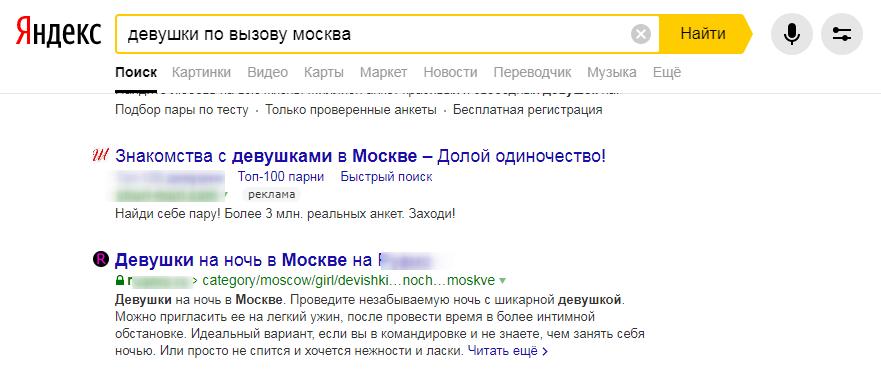The width and height of the screenshot is (881, 381).
Task: Click 'Бесплатная регистрация' text
Action: pyautogui.click(x=528, y=110)
